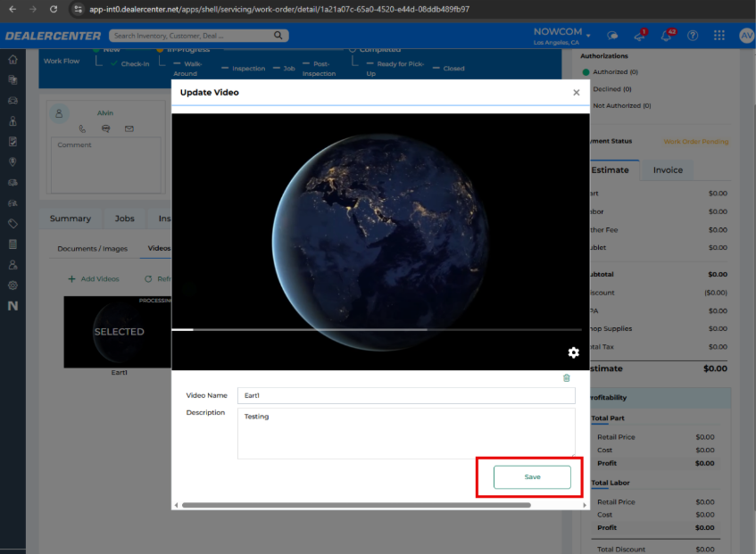Open the person with tie icon in sidebar
756x554 pixels.
[13, 121]
